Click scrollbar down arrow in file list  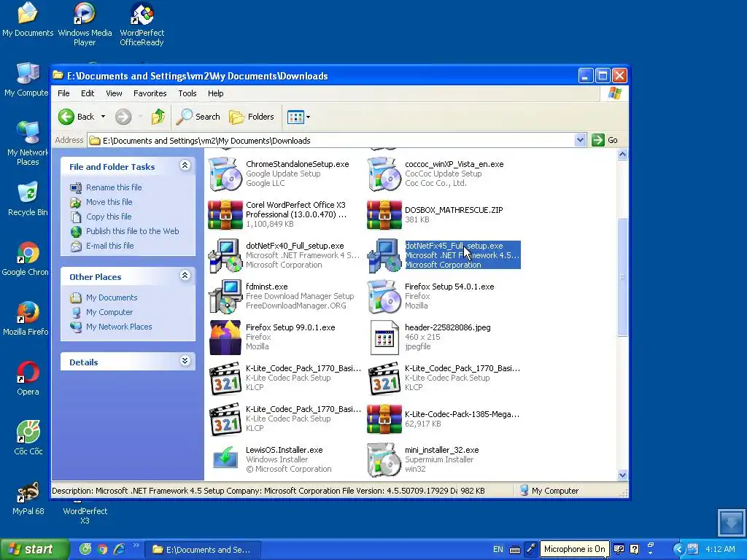pyautogui.click(x=622, y=475)
